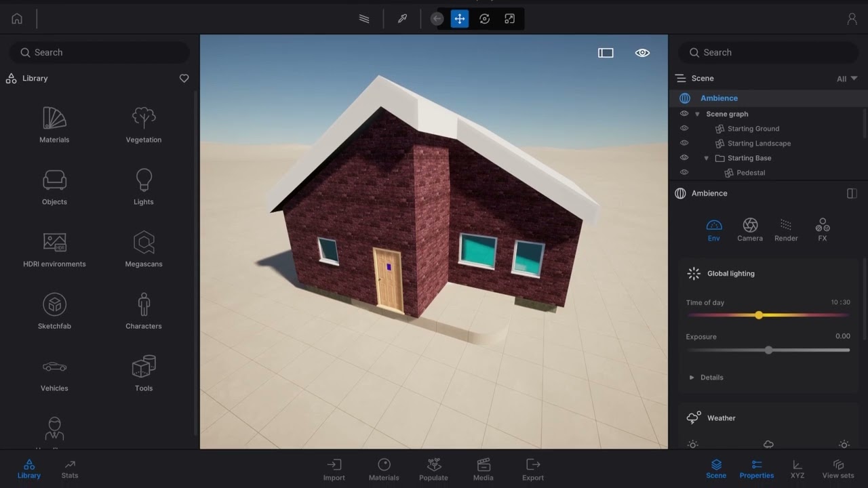The image size is (868, 488).
Task: Toggle the viewport side panel layout icon
Action: tap(606, 53)
